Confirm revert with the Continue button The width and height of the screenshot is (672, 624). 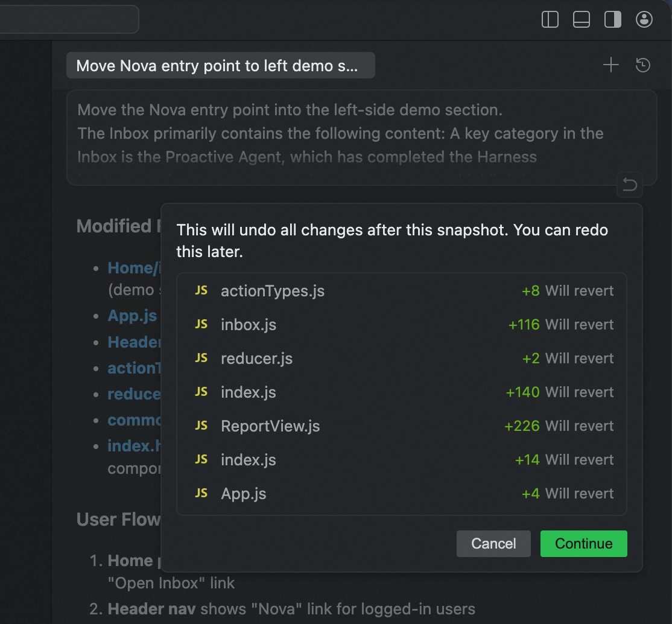pyautogui.click(x=583, y=544)
